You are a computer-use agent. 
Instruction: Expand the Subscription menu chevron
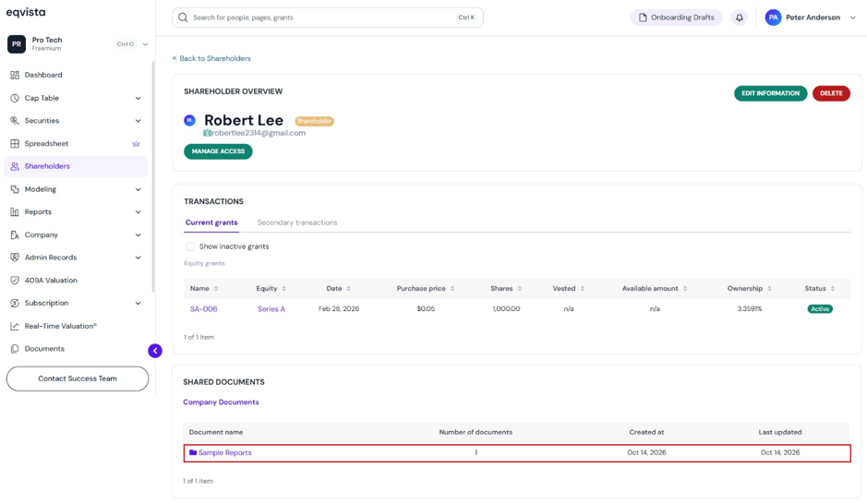click(x=138, y=303)
